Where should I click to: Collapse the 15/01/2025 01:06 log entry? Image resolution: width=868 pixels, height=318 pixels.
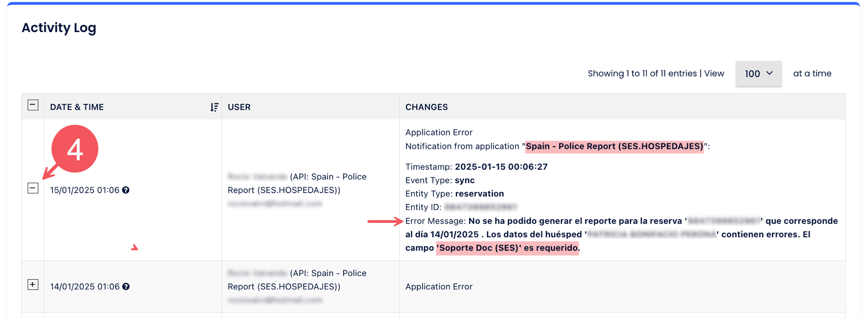[x=33, y=188]
